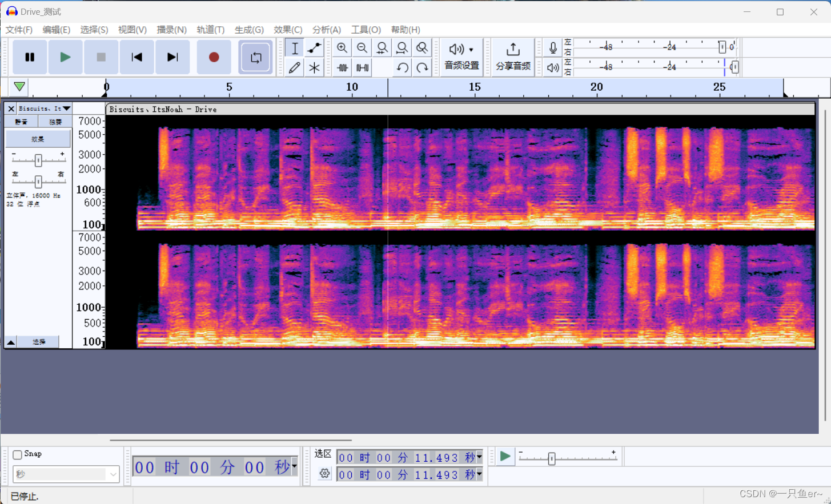
Task: Select the Draw pencil tool
Action: [x=295, y=67]
